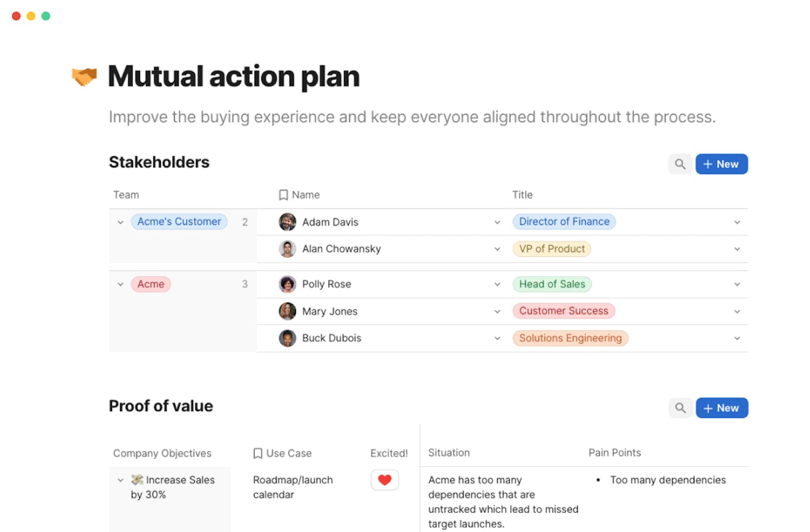Open the title dropdown for Solutions Engineering

[x=737, y=338]
